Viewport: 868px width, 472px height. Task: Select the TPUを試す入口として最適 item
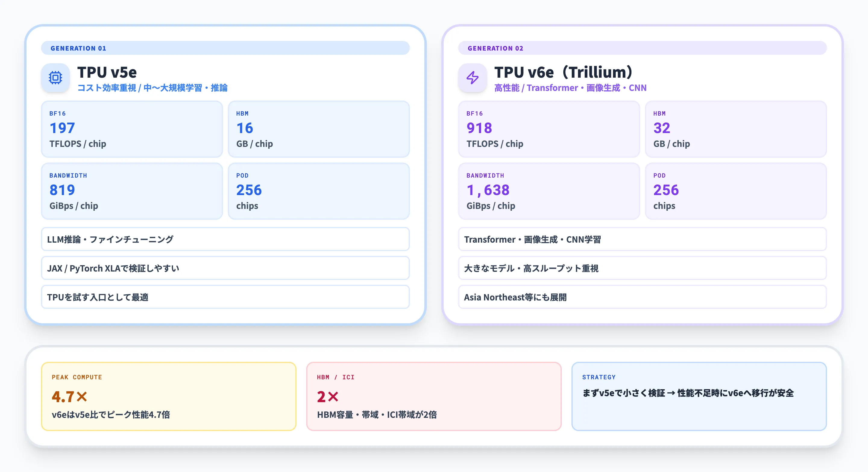click(x=225, y=297)
